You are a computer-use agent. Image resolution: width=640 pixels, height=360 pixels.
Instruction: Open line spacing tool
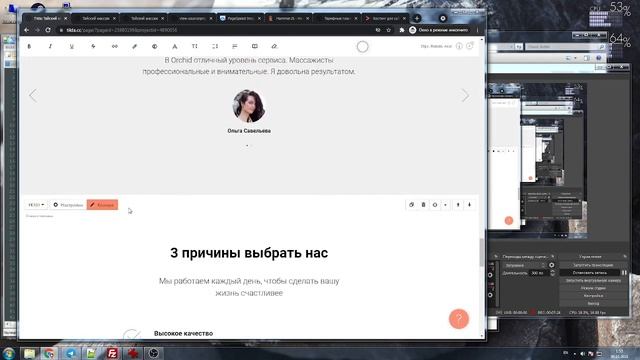(215, 47)
